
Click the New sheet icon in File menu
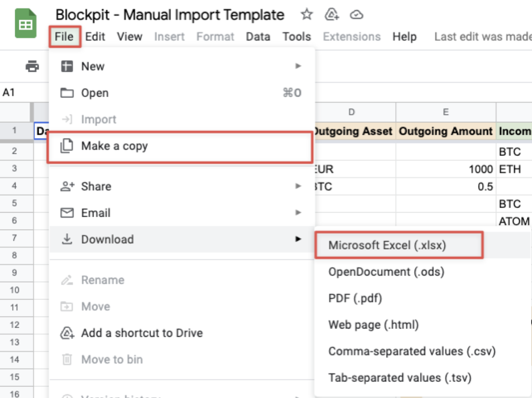coord(67,66)
